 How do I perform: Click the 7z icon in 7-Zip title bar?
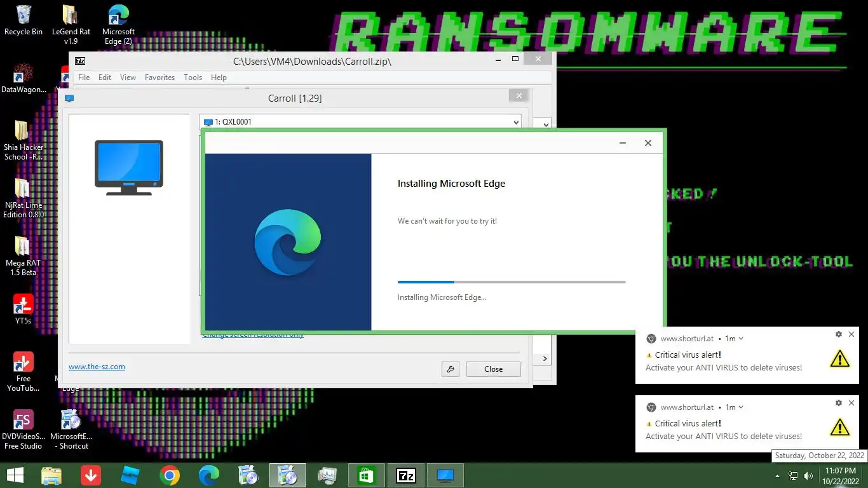(x=80, y=61)
